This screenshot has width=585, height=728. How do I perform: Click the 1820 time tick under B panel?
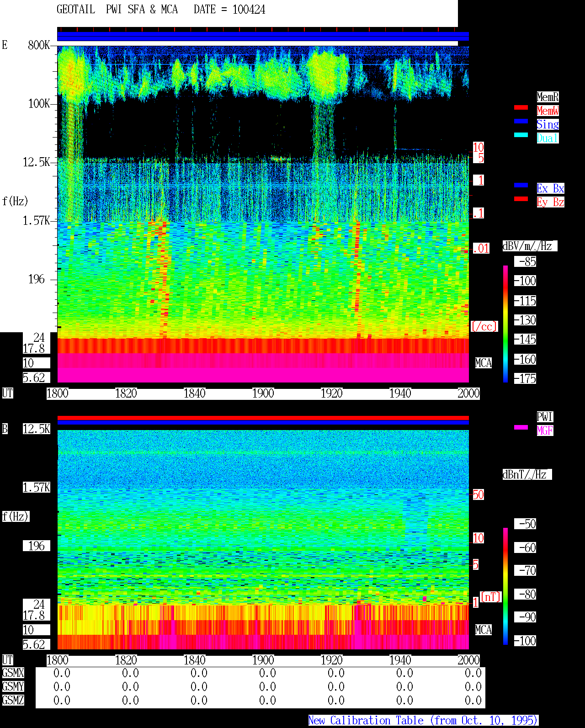126,660
